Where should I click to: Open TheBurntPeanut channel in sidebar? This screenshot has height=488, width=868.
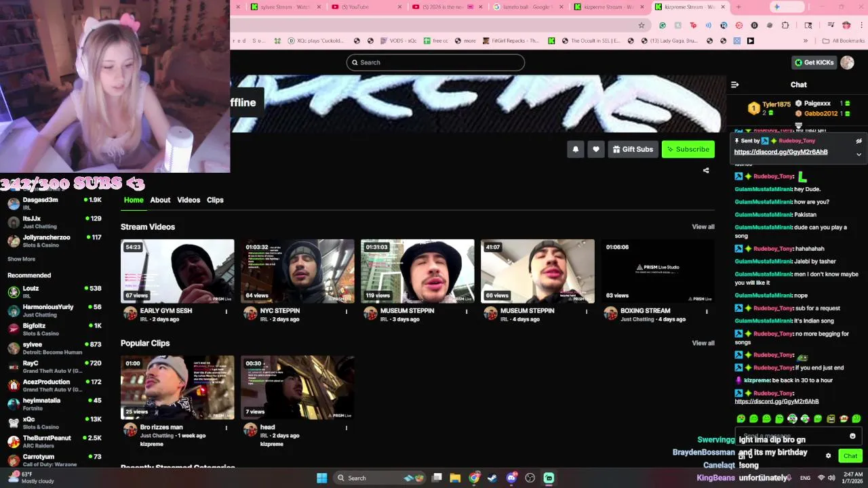54,441
